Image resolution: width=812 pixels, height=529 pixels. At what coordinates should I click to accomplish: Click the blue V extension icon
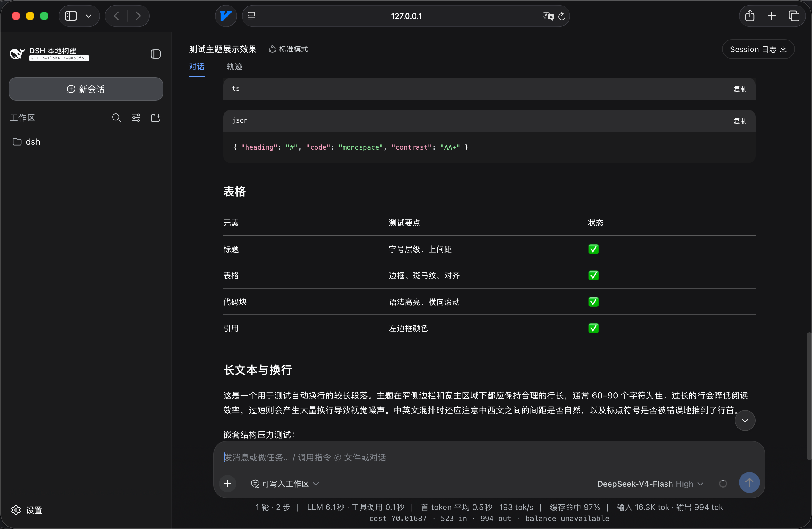226,16
